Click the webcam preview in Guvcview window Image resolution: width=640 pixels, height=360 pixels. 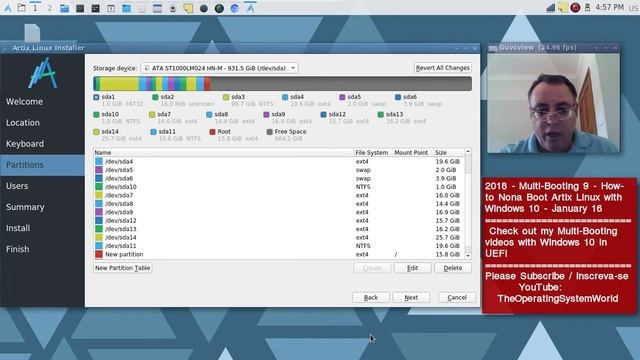tap(553, 103)
